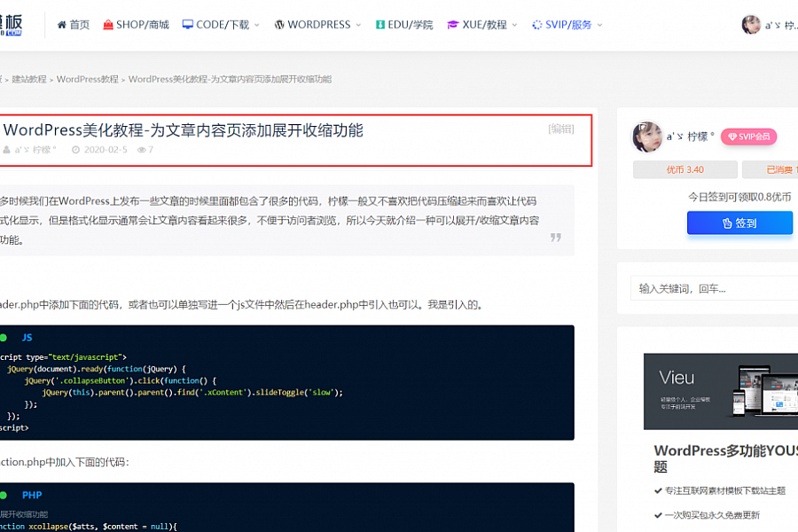Click the red shop bag icon
Image resolution: width=798 pixels, height=532 pixels.
tap(108, 25)
